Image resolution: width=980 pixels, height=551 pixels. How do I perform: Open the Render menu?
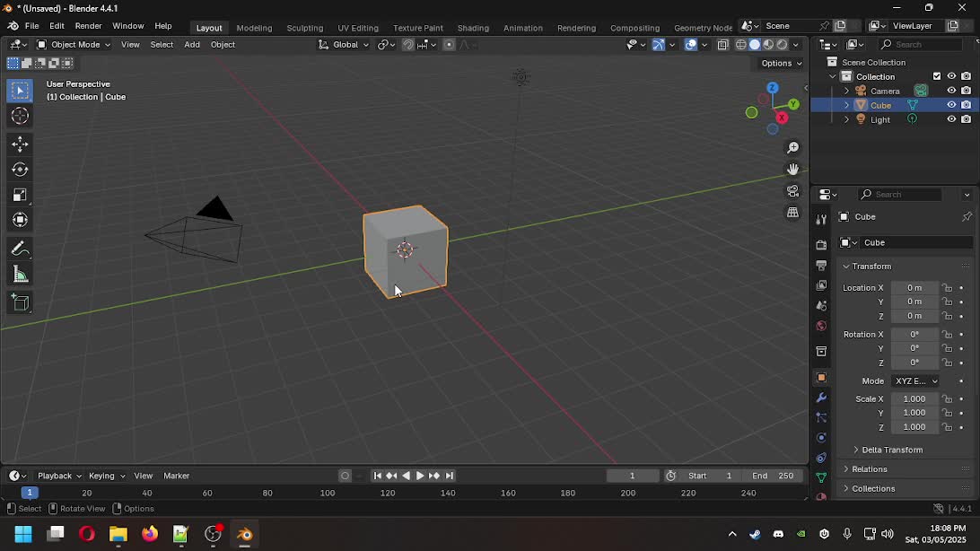pyautogui.click(x=88, y=26)
